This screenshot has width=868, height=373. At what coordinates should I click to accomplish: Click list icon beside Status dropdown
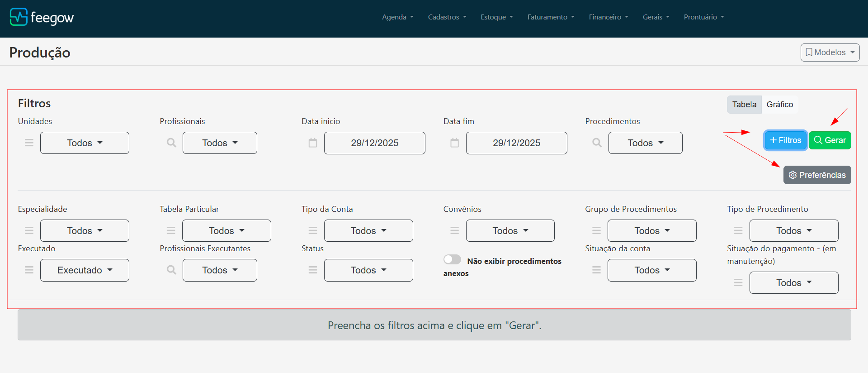(313, 270)
